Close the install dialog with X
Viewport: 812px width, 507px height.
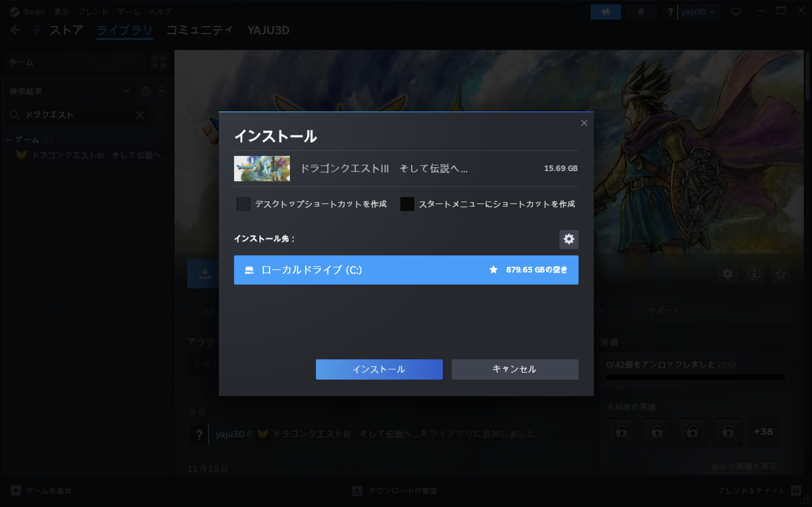584,123
